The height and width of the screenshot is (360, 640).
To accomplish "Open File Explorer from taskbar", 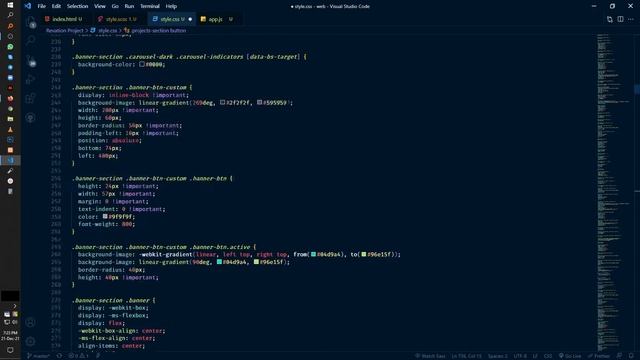I will pyautogui.click(x=10, y=119).
